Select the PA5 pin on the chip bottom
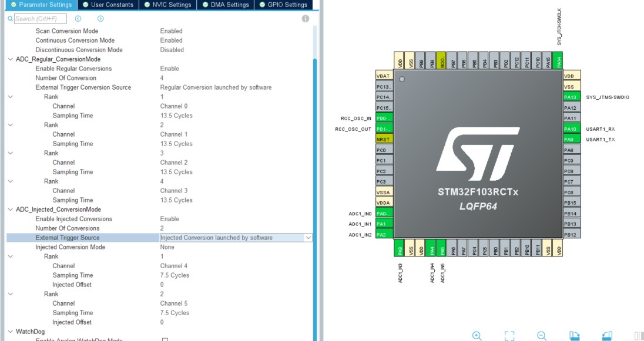The image size is (644, 341). [x=441, y=248]
